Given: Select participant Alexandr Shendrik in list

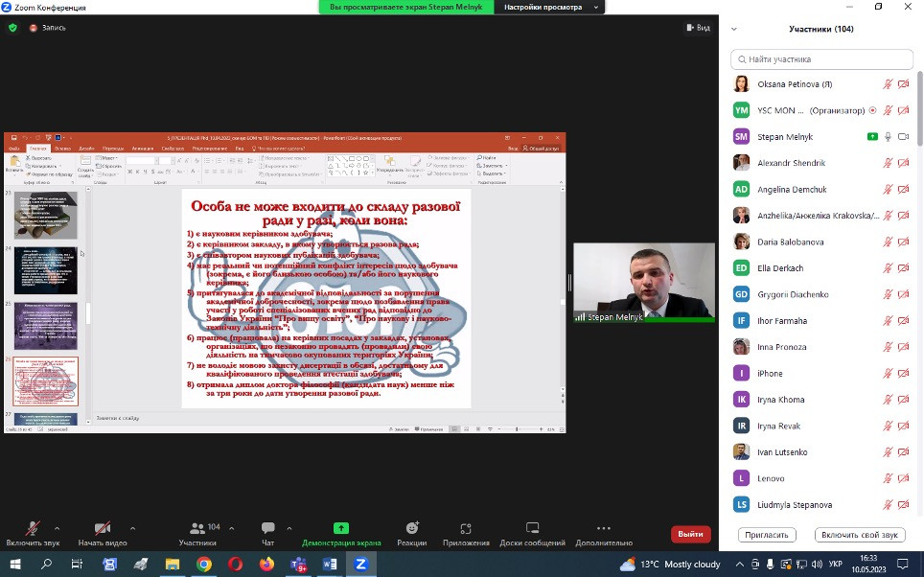Looking at the screenshot, I should coord(822,163).
